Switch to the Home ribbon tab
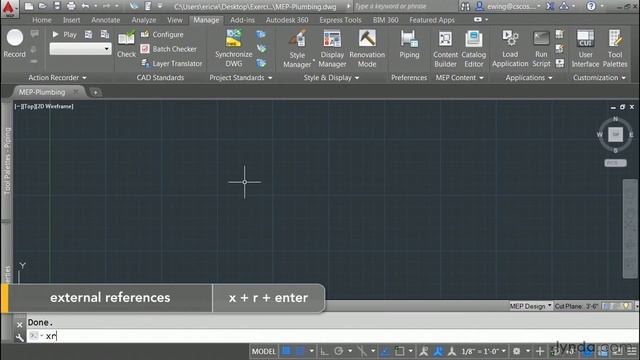Viewport: 640px width, 360px height. tap(42, 20)
